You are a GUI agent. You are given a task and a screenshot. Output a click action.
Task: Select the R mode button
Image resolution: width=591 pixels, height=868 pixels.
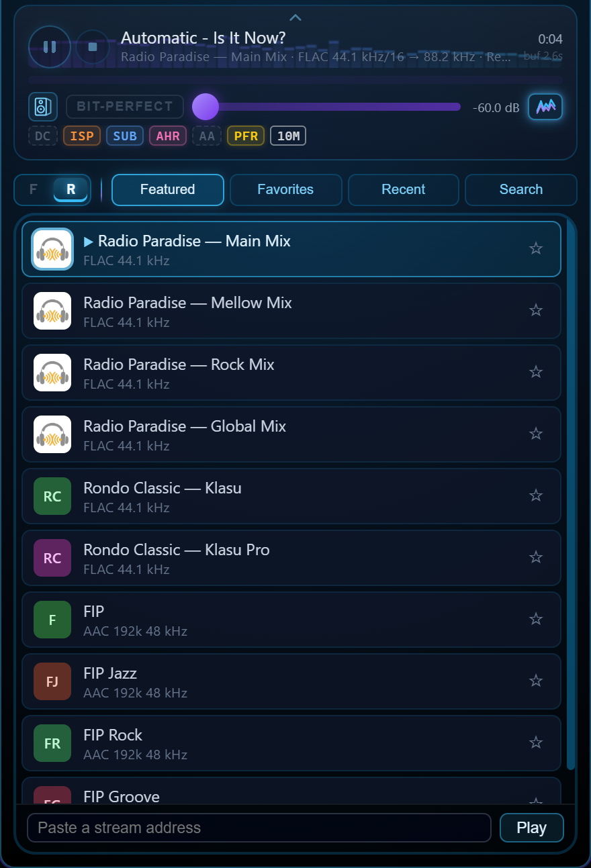click(71, 189)
